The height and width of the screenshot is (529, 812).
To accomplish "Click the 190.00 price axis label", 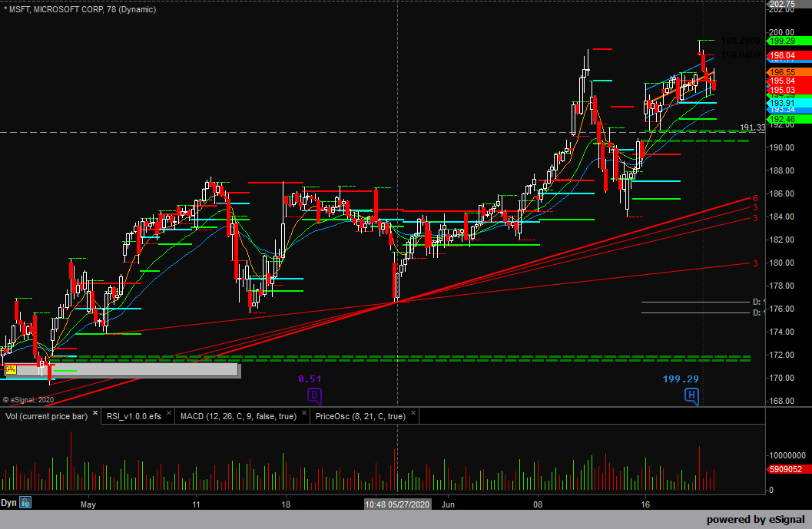I will click(781, 147).
